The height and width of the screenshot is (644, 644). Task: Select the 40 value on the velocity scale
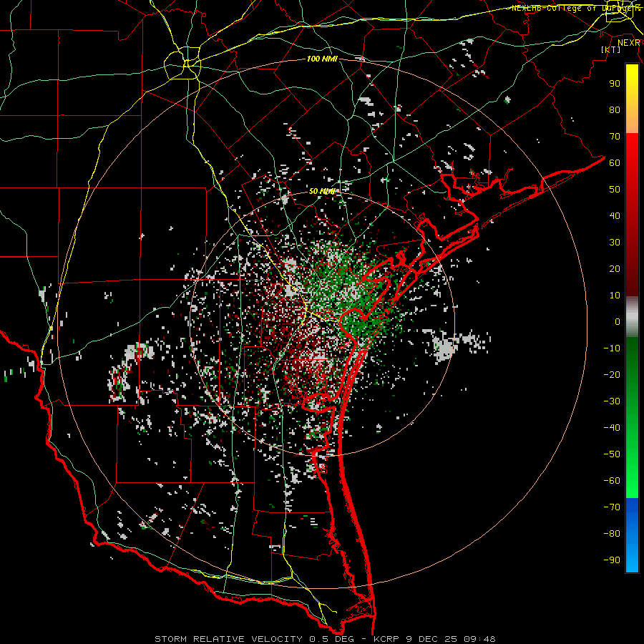[615, 216]
